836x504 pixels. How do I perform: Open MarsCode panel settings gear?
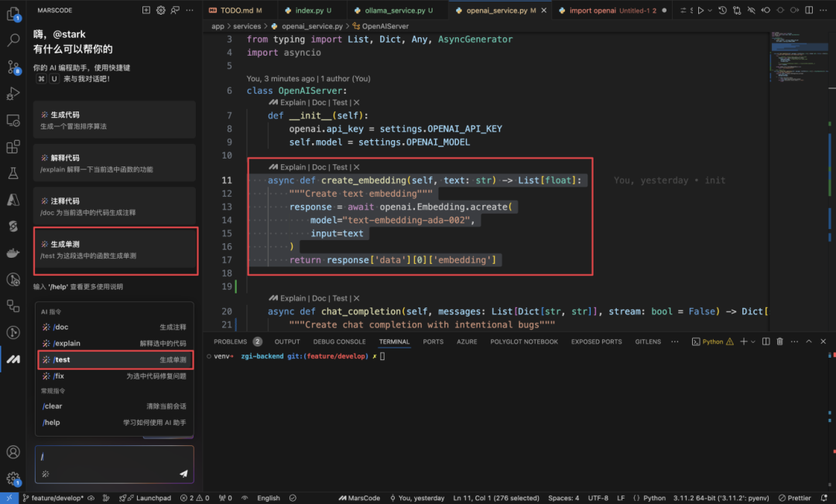coord(160,10)
